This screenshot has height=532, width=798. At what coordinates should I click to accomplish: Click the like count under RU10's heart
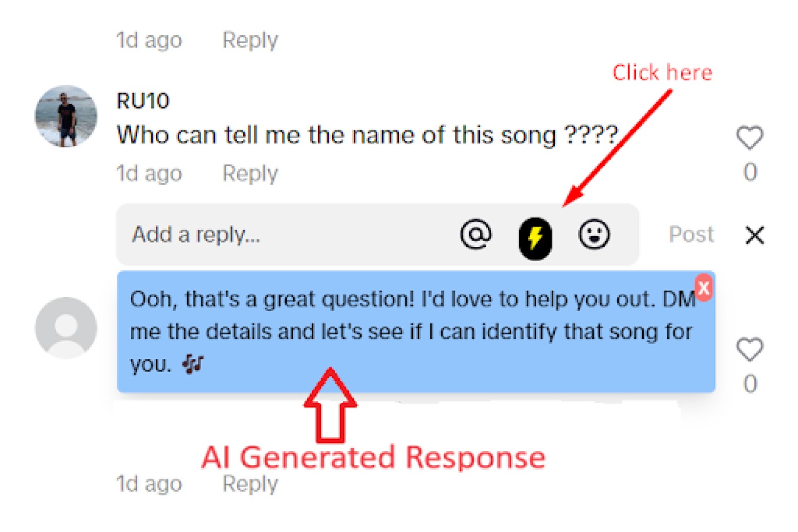click(x=750, y=172)
